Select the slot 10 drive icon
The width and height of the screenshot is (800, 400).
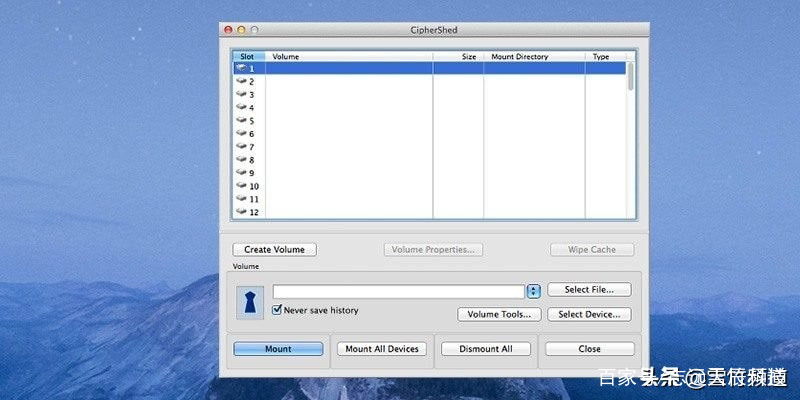(241, 186)
